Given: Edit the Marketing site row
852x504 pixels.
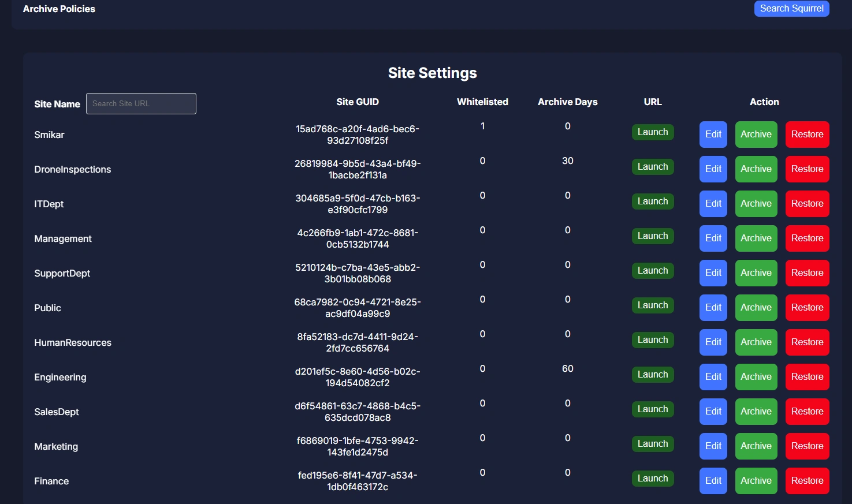Looking at the screenshot, I should coord(713,446).
